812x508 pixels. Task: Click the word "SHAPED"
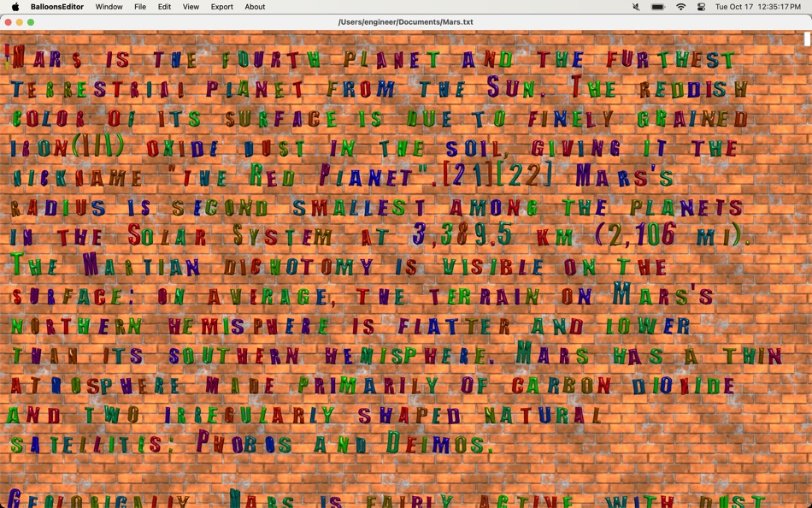[x=408, y=415]
